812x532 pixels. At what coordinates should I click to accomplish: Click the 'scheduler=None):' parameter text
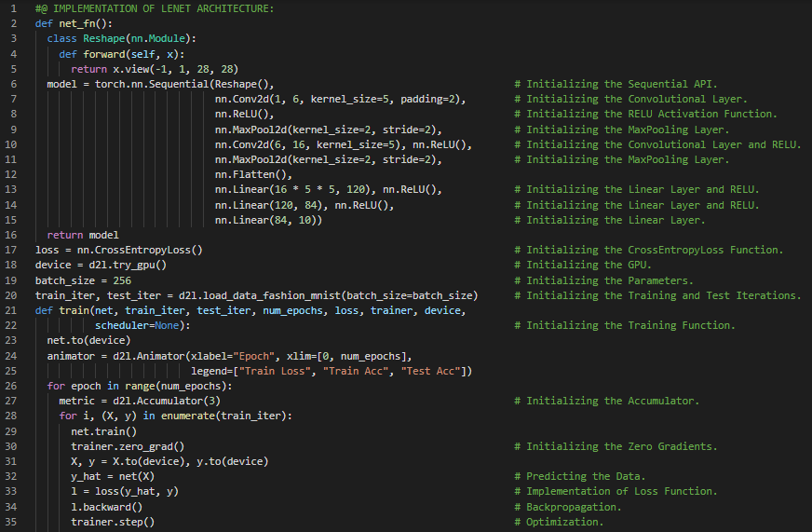click(142, 325)
